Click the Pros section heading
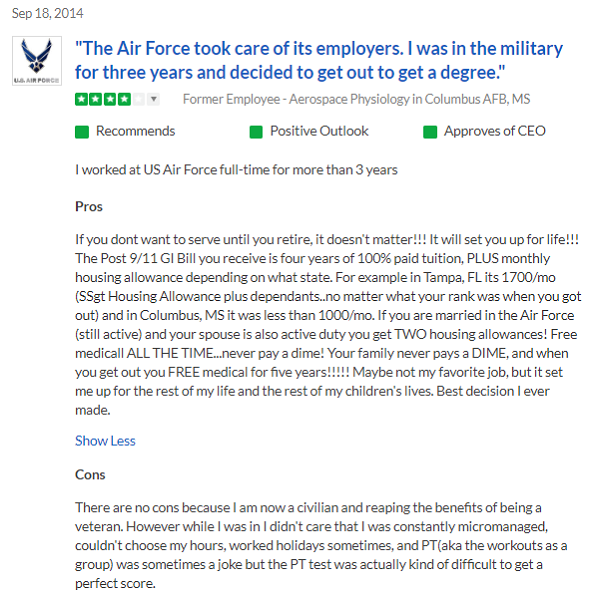600x603 pixels. (x=89, y=207)
